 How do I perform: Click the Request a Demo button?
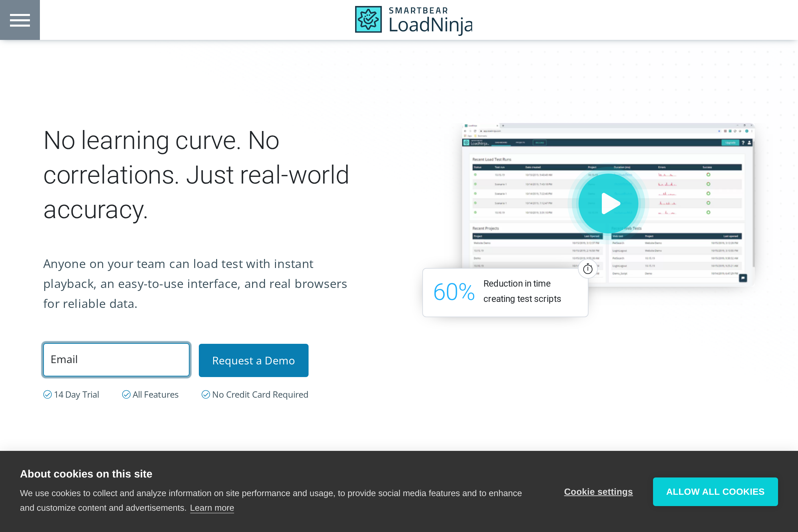[253, 360]
